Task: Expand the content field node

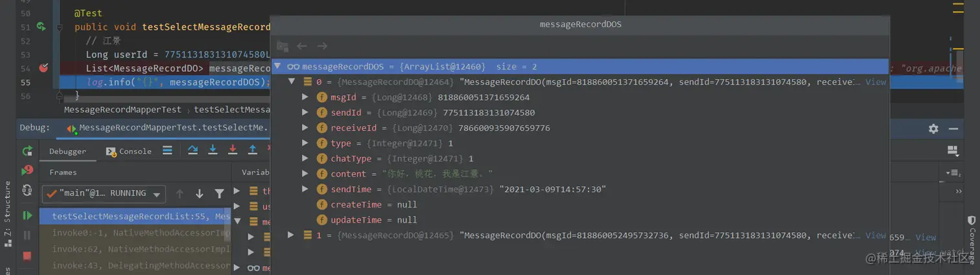Action: click(305, 174)
